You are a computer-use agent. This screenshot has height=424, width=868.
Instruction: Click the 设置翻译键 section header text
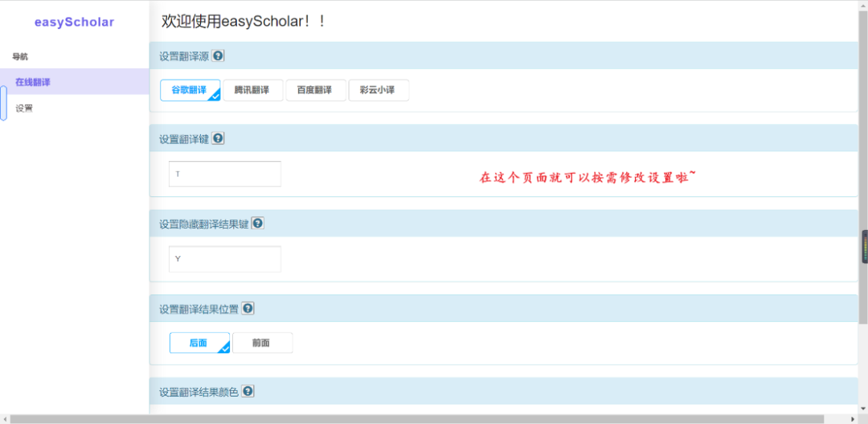[x=185, y=138]
